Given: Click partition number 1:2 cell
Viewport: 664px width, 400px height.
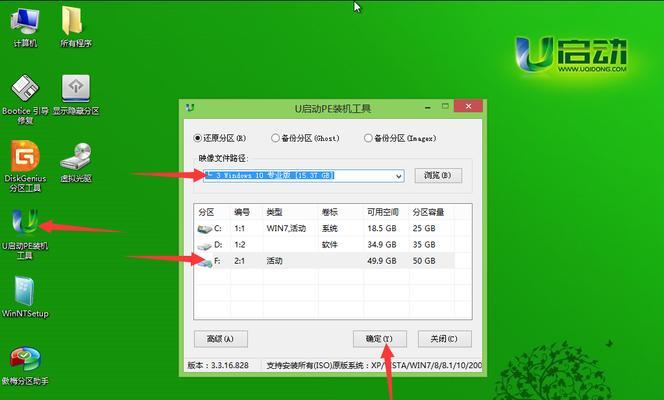Looking at the screenshot, I should click(x=240, y=245).
